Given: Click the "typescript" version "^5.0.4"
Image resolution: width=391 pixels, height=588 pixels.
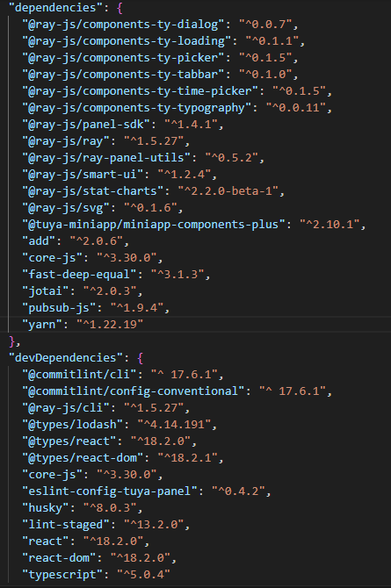Looking at the screenshot, I should [143, 575].
